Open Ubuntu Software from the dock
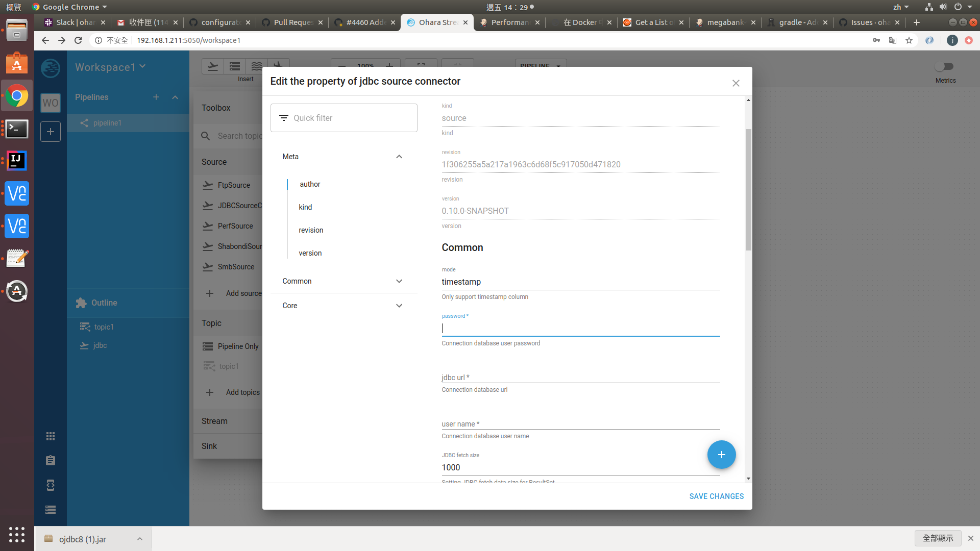Image resolution: width=980 pixels, height=551 pixels. click(x=17, y=63)
